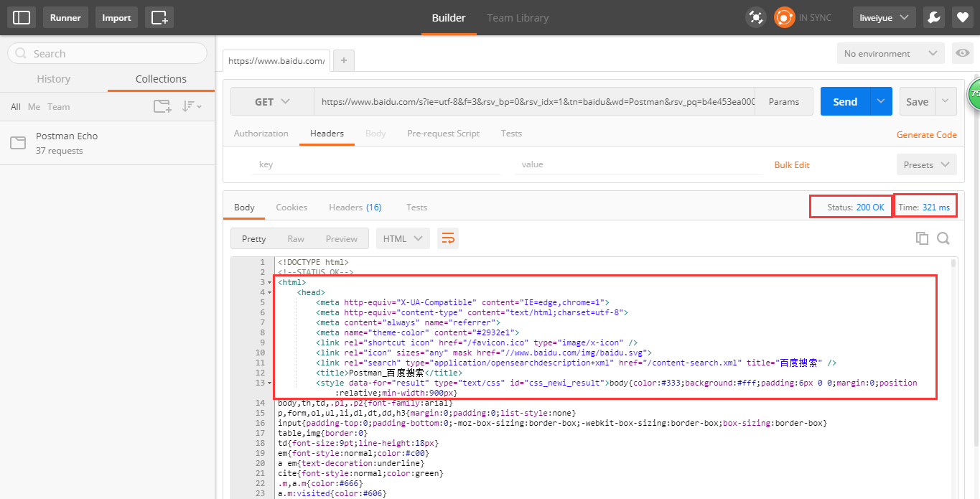
Task: Send the request with Send button
Action: [845, 102]
